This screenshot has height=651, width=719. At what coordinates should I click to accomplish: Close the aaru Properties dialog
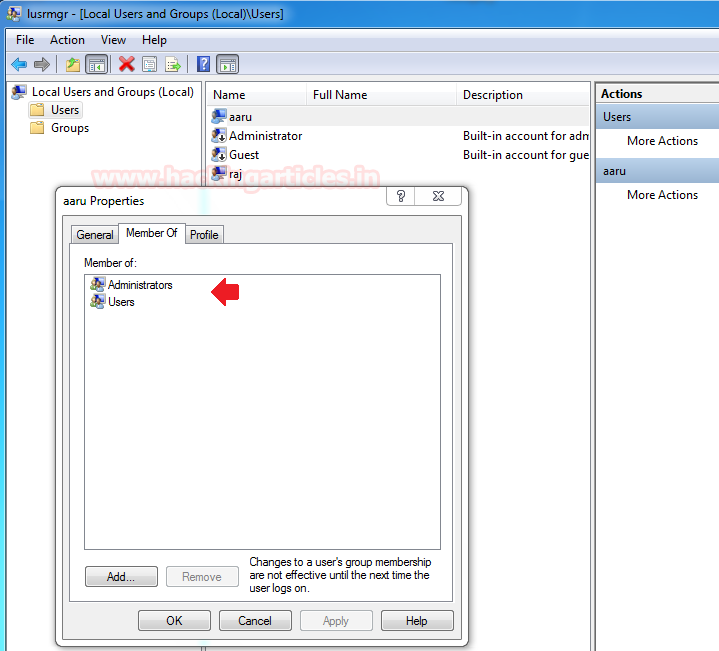click(438, 196)
